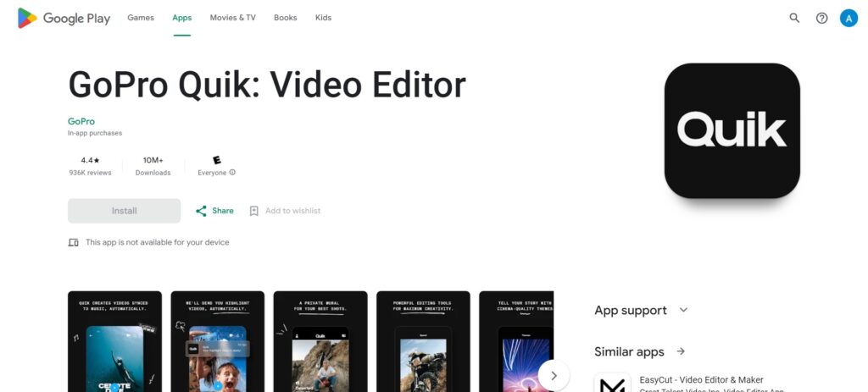This screenshot has width=868, height=392.
Task: Go to the Movies & TV tab
Action: (232, 18)
